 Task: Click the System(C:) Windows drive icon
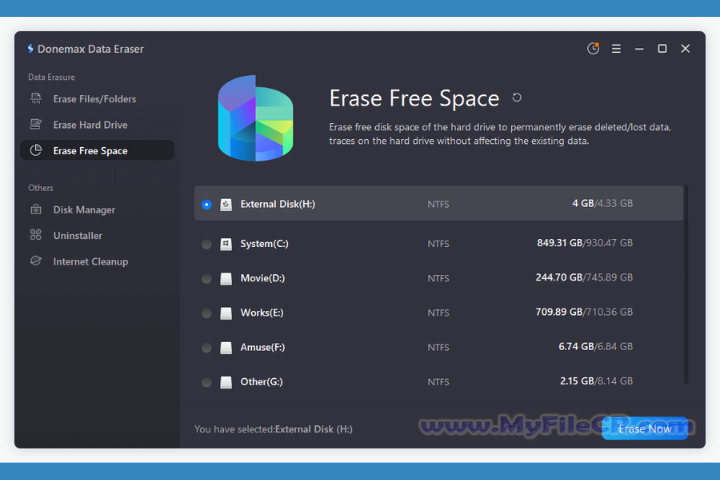coord(226,244)
